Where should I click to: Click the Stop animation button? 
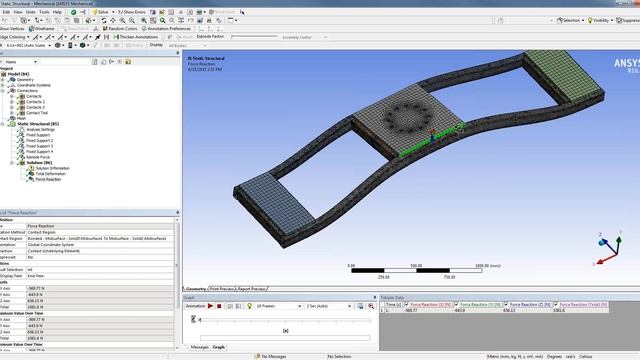[219, 306]
